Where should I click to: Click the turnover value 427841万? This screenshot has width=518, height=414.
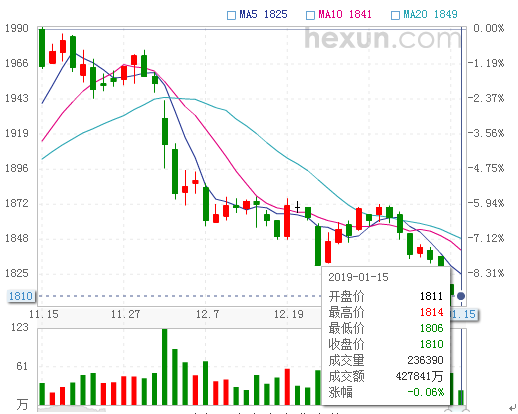pos(419,376)
